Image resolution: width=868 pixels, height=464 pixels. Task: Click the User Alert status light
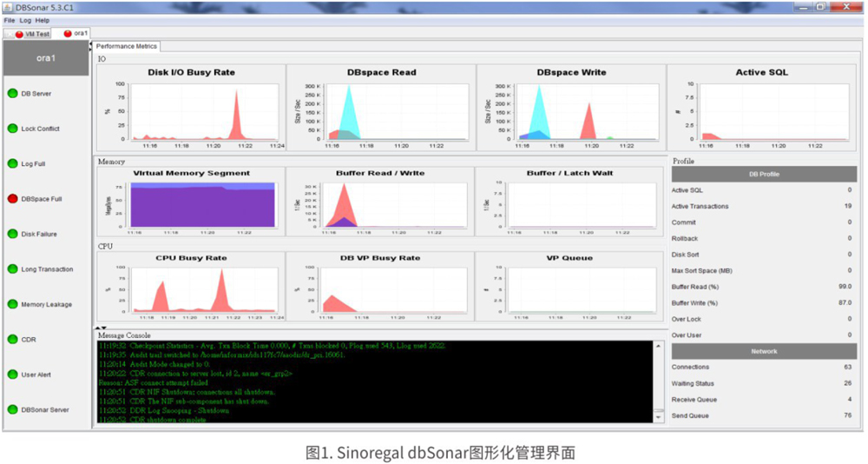pyautogui.click(x=13, y=375)
